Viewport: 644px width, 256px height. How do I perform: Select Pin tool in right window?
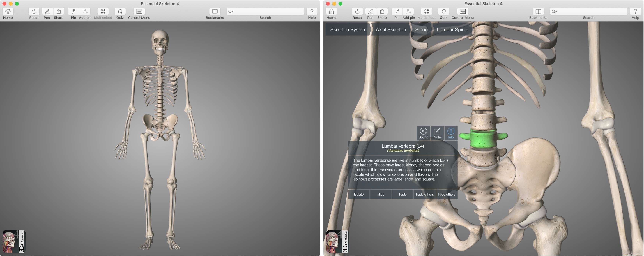(x=397, y=11)
